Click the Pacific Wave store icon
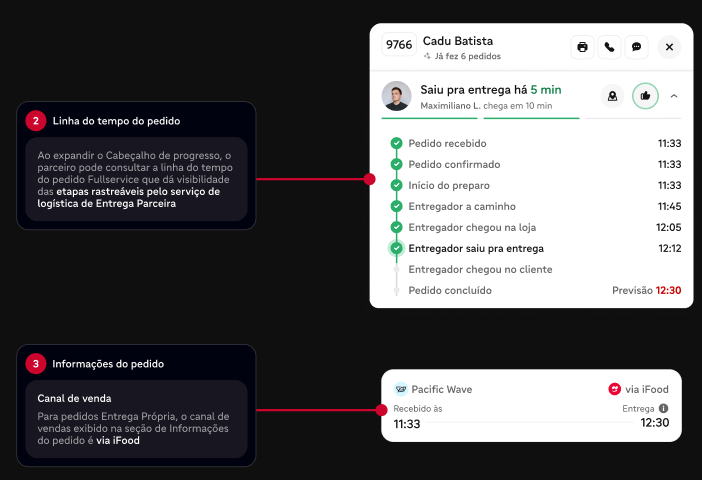 click(x=401, y=389)
